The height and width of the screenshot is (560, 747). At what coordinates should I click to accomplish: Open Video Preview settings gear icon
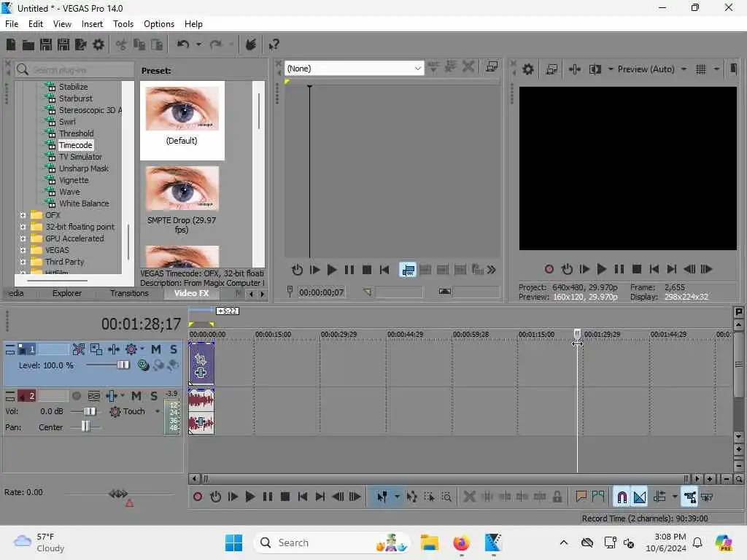tap(528, 69)
